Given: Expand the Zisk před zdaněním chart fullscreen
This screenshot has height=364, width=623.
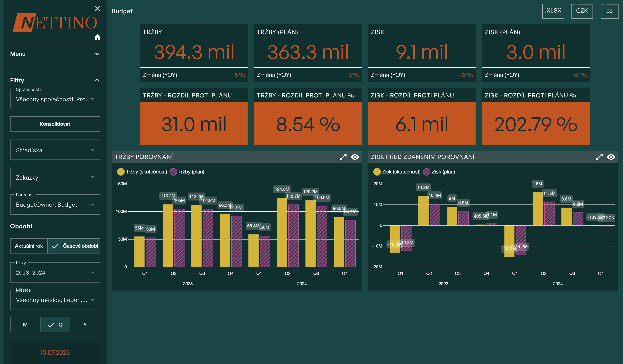Looking at the screenshot, I should 599,157.
